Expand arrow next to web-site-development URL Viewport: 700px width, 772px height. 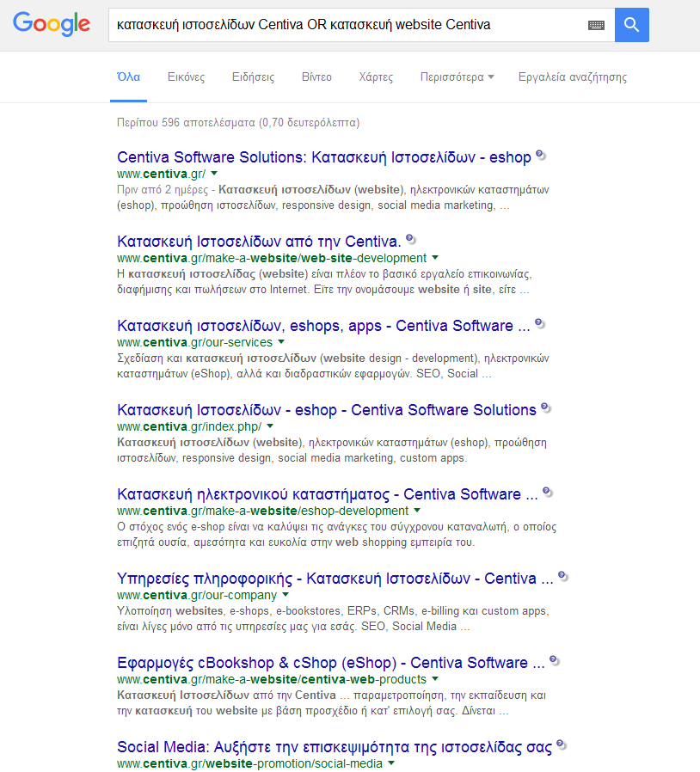[x=435, y=258]
